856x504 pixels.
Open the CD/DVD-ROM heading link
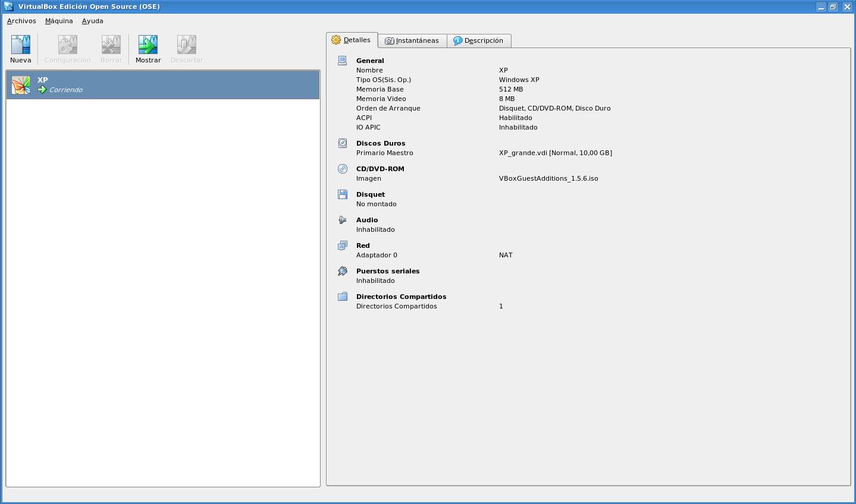(380, 169)
